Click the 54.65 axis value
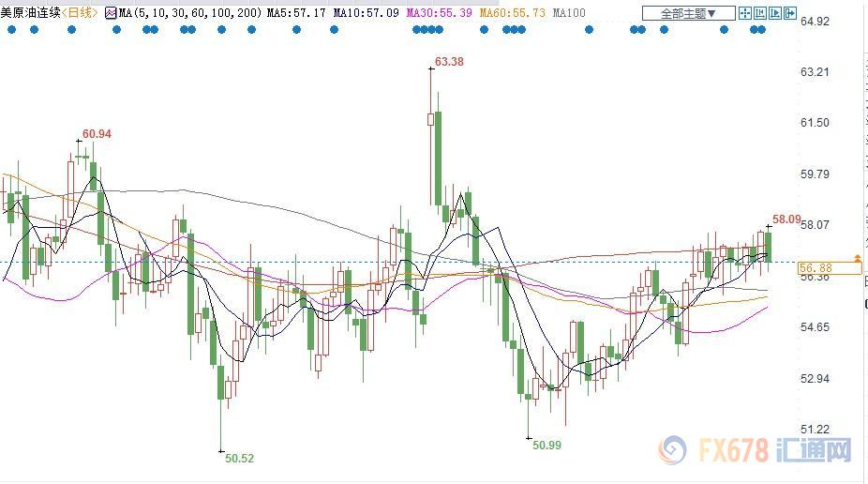 (x=815, y=326)
